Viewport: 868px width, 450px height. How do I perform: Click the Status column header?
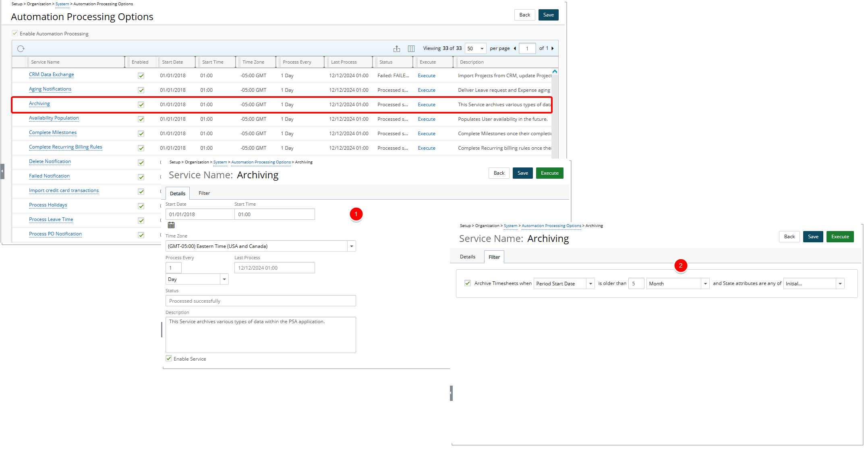[385, 62]
